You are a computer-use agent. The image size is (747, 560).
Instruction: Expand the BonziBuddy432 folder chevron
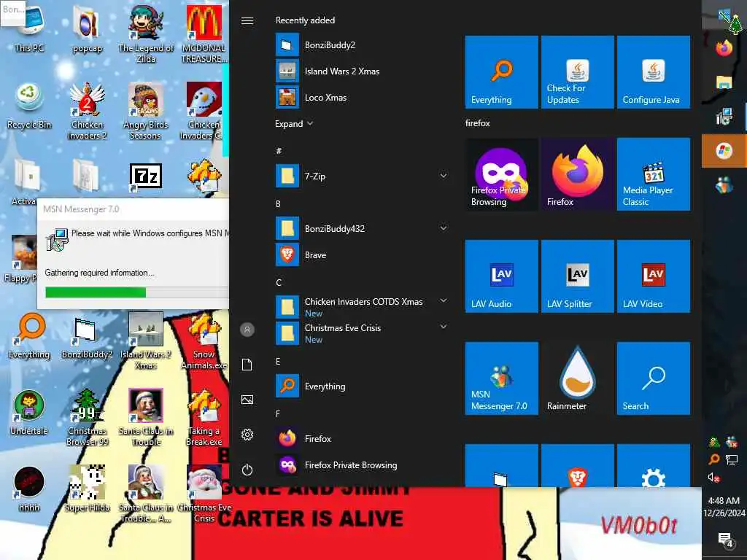point(443,228)
